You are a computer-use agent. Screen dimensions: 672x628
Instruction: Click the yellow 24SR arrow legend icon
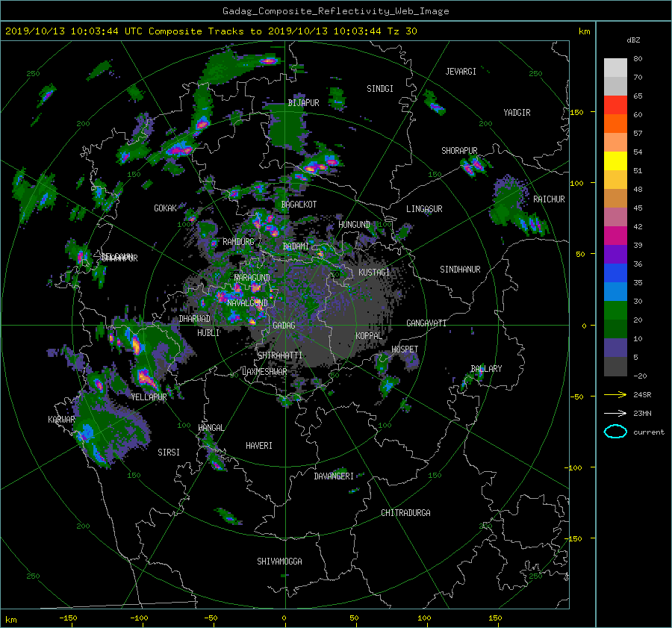[x=615, y=394]
